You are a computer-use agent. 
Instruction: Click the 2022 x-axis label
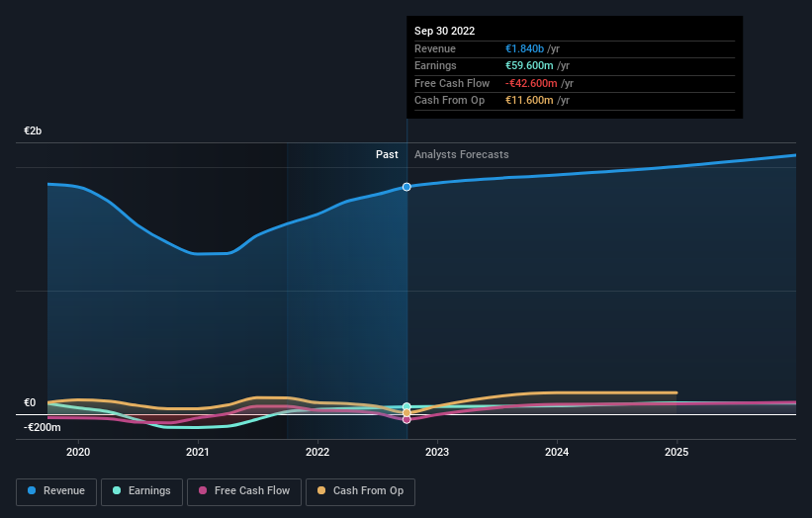[317, 453]
